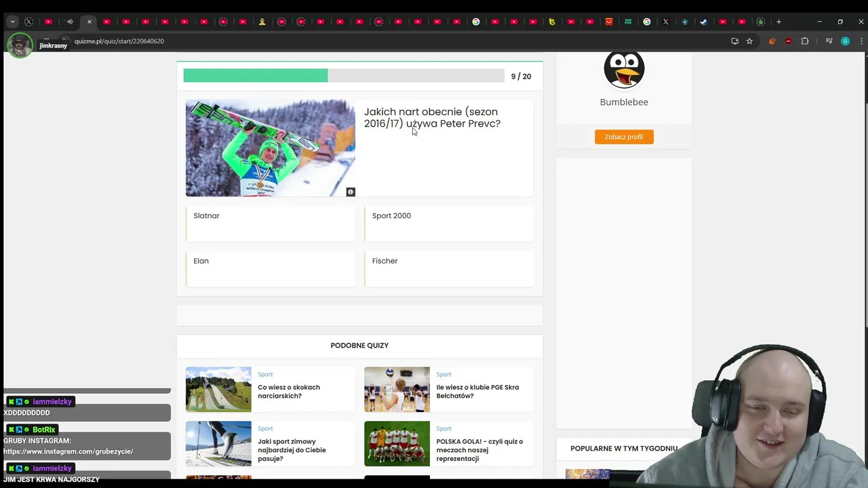The width and height of the screenshot is (868, 488).
Task: Click Sport category above PGE Skra quiz
Action: [443, 374]
